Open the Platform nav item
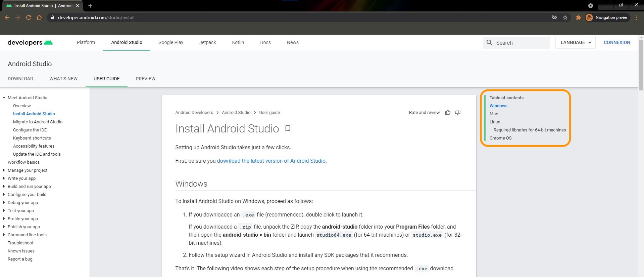 tap(86, 42)
